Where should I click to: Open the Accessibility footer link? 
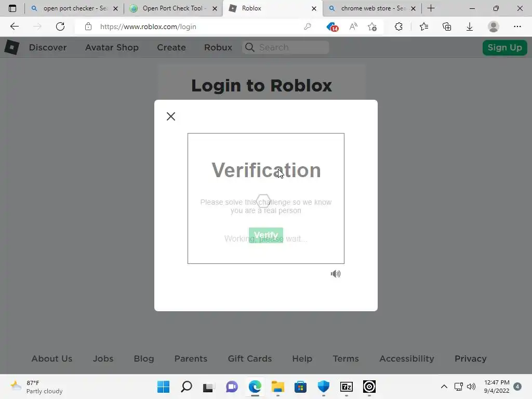(406, 358)
